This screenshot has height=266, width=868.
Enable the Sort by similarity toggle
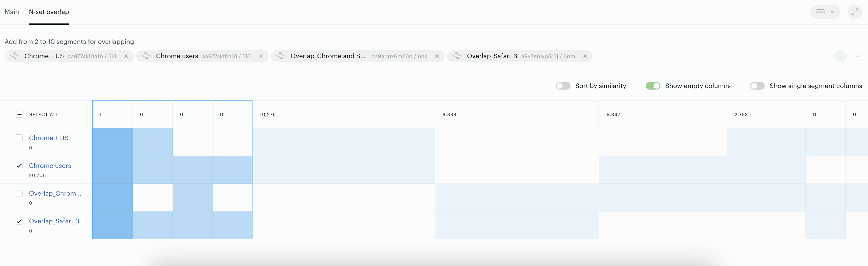coord(563,86)
